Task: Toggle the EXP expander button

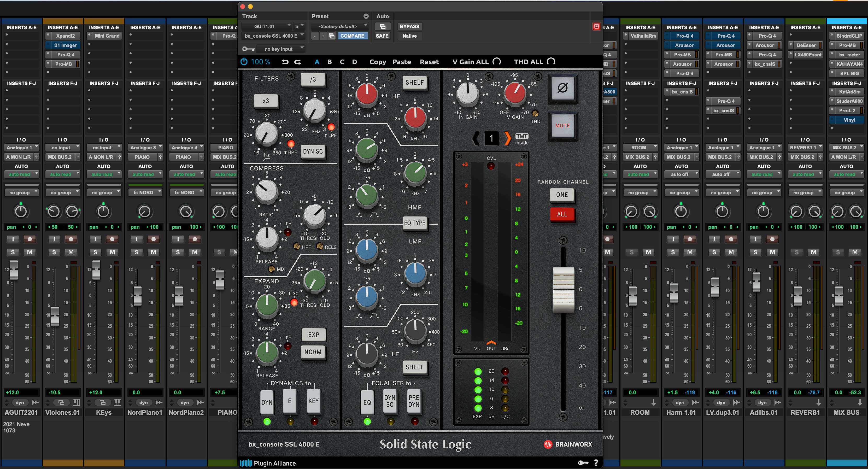Action: pyautogui.click(x=313, y=335)
